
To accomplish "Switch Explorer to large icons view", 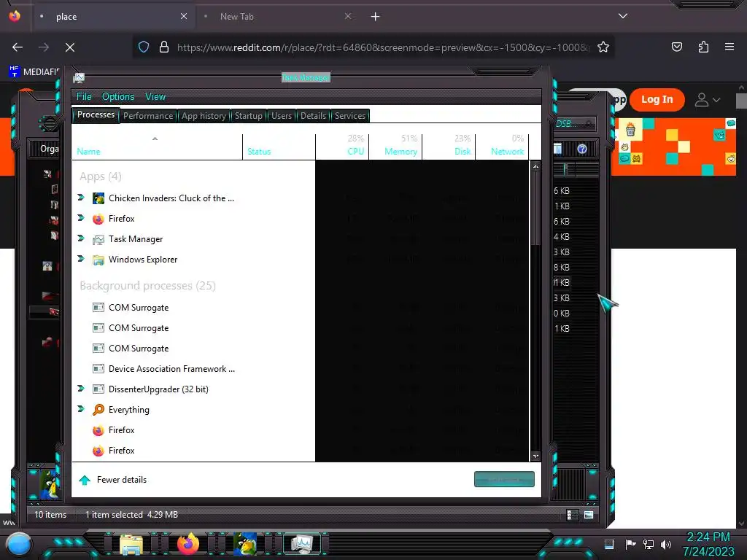I will [589, 515].
